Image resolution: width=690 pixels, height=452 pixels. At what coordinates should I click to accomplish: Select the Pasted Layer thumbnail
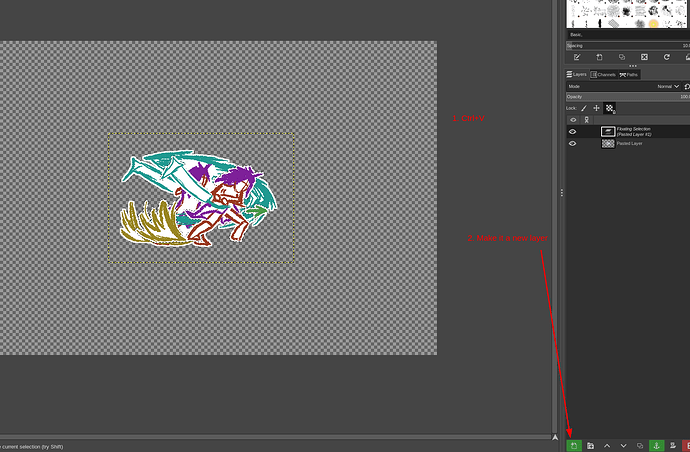pos(608,143)
